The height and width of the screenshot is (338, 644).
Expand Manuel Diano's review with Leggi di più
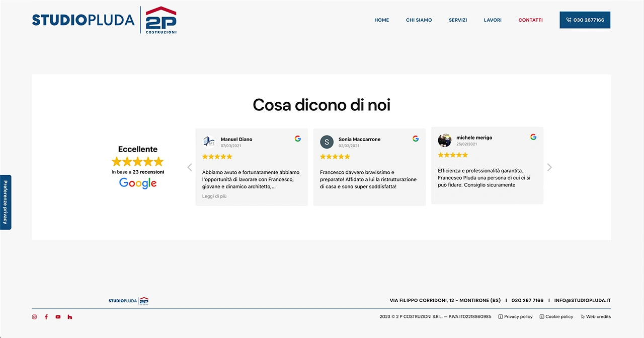tap(214, 196)
